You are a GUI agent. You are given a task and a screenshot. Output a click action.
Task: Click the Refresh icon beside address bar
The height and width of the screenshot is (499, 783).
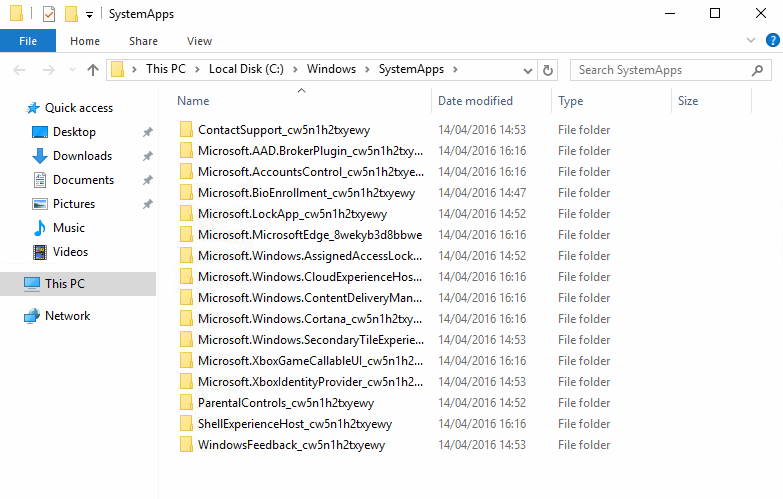tap(548, 70)
